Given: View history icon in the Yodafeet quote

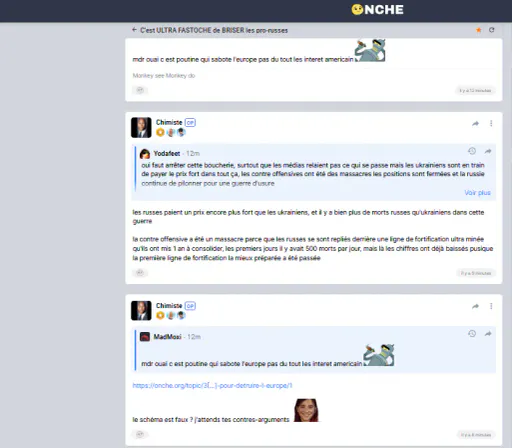Looking at the screenshot, I should click(x=472, y=151).
